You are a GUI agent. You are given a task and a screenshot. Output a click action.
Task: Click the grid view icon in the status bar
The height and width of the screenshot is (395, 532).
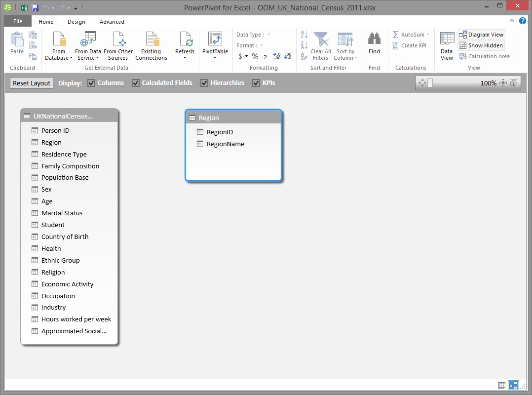point(501,386)
